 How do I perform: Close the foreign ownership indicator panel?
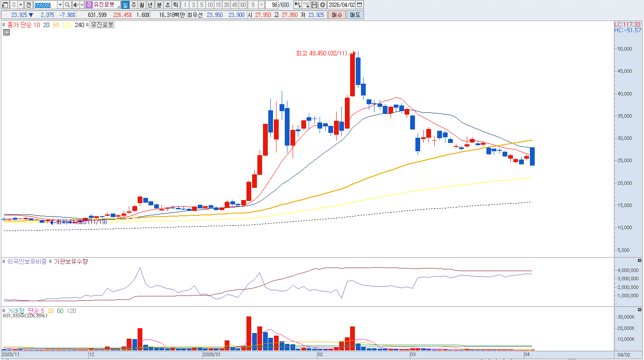[x=640, y=261]
